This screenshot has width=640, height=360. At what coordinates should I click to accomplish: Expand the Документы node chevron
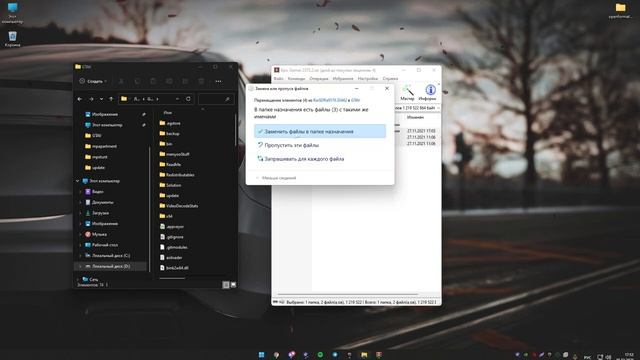pos(80,202)
